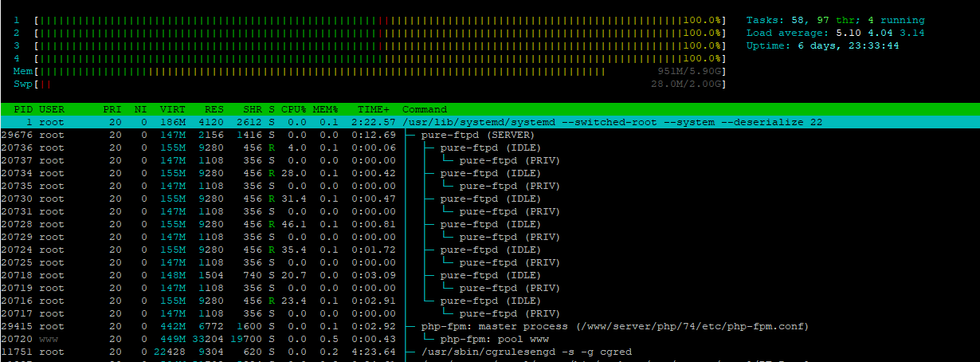
Task: Select process row with PID 20724
Action: (x=490, y=250)
